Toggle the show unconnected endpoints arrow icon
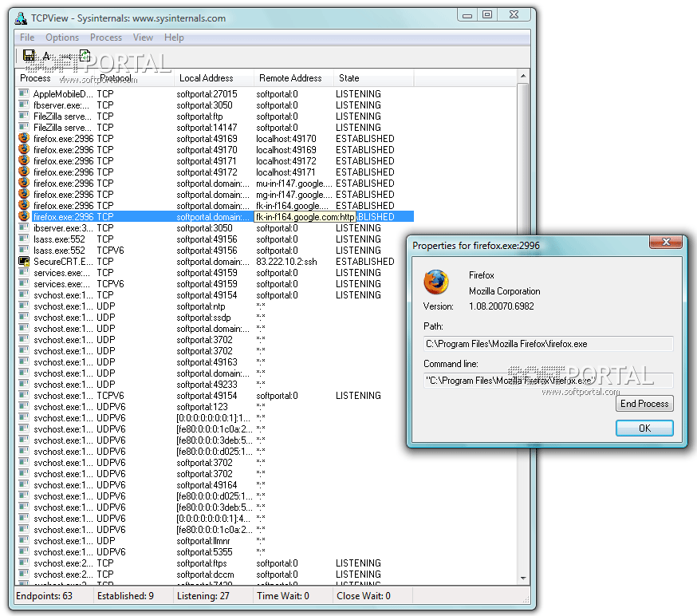697x616 pixels. click(x=68, y=57)
